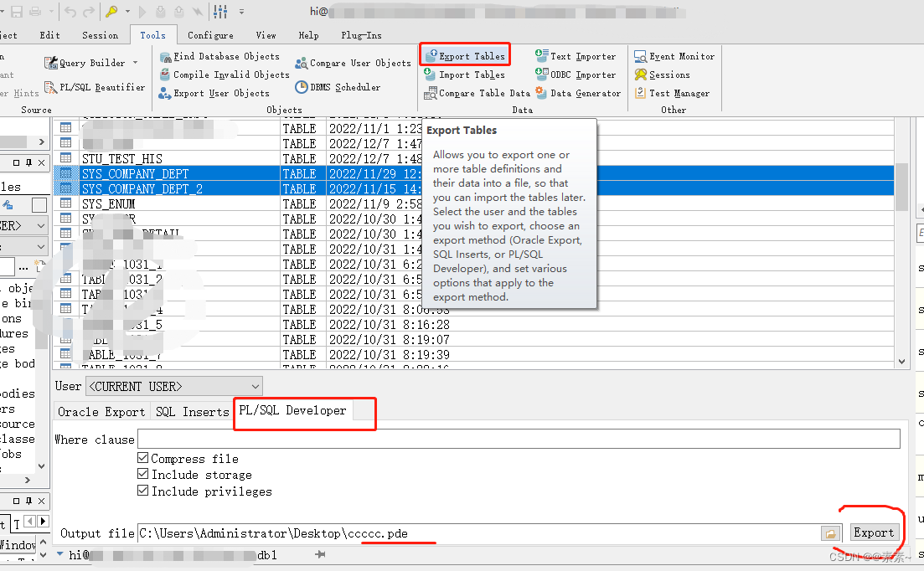Image resolution: width=924 pixels, height=571 pixels.
Task: Open the Configure menu
Action: pos(210,35)
